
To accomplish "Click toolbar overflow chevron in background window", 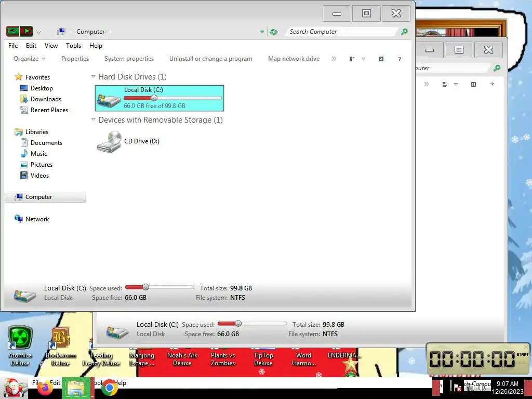I will [x=427, y=84].
